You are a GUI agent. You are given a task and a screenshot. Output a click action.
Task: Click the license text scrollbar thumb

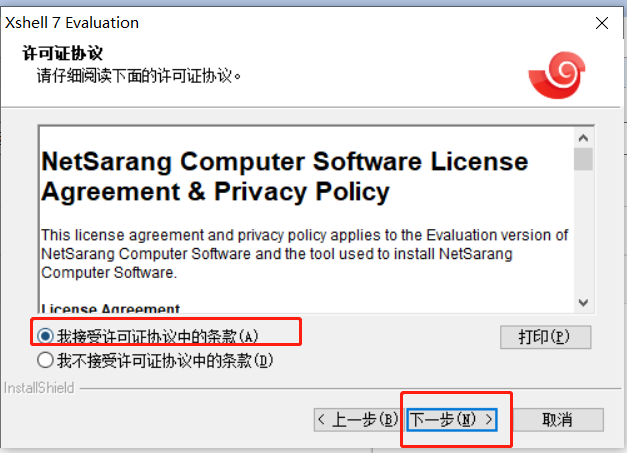pyautogui.click(x=583, y=159)
